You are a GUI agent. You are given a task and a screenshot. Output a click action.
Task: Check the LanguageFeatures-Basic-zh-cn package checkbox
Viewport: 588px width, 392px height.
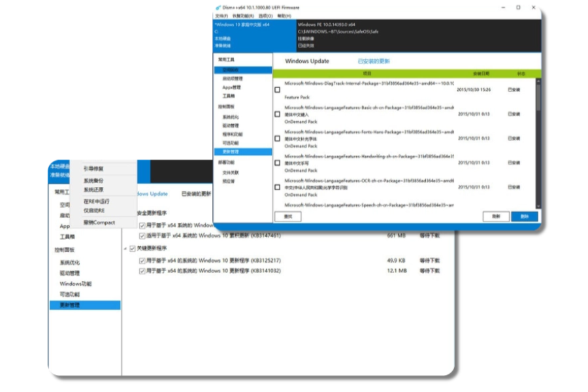278,114
